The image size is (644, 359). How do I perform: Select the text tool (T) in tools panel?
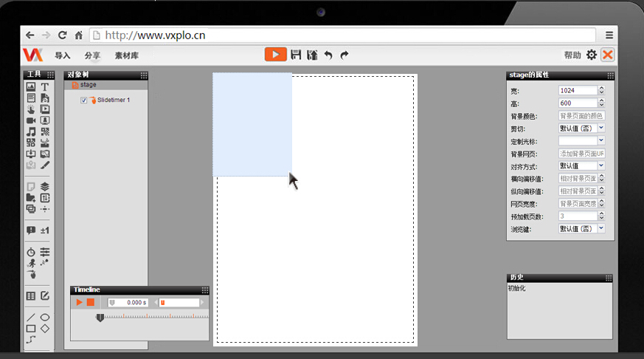coord(45,87)
